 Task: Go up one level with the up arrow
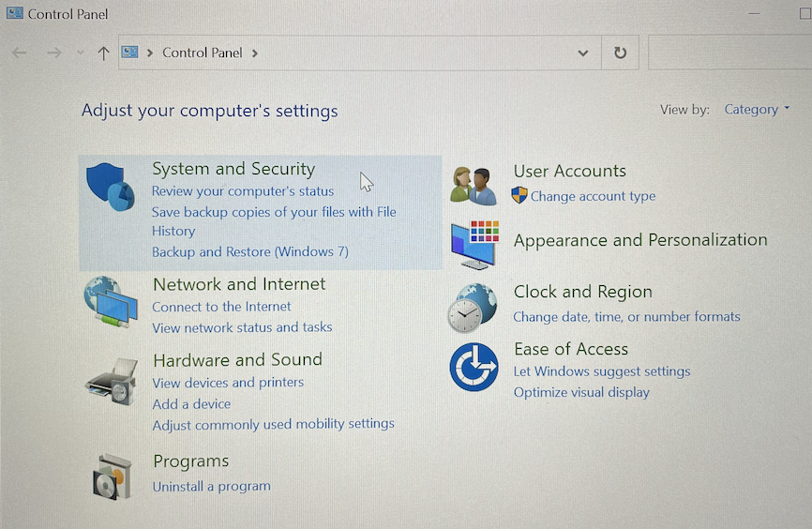click(103, 53)
